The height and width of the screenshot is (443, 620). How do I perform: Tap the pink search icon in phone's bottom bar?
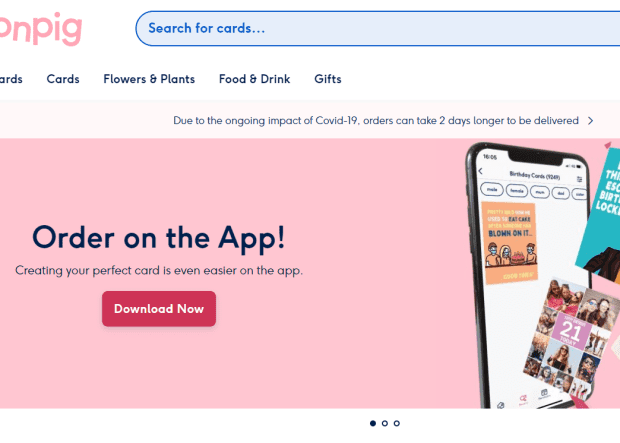[523, 399]
